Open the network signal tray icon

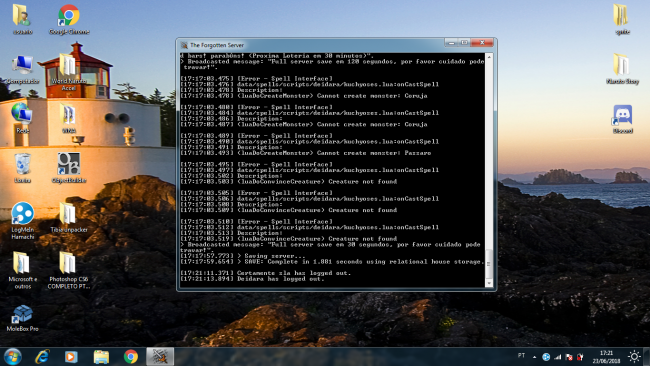[x=558, y=357]
